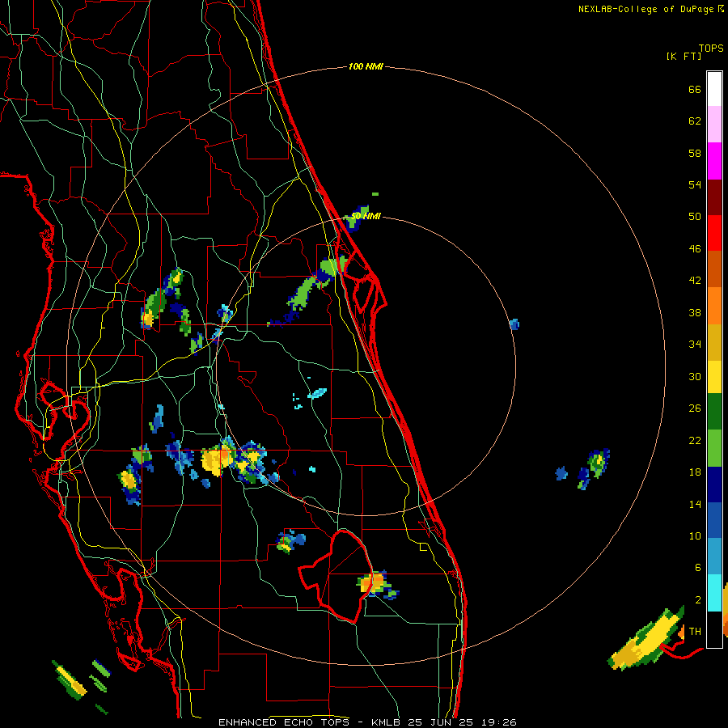The image size is (728, 728).
Task: Select the light green legend swatch
Action: pyautogui.click(x=714, y=448)
